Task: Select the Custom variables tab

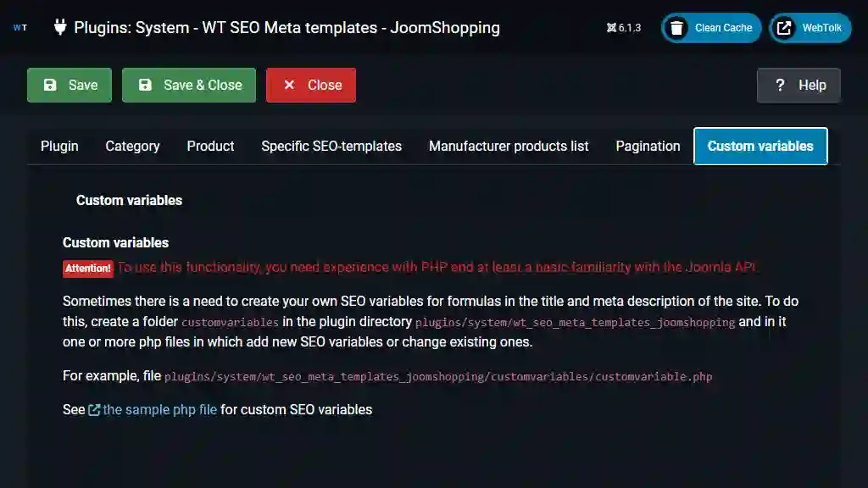Action: pos(760,146)
